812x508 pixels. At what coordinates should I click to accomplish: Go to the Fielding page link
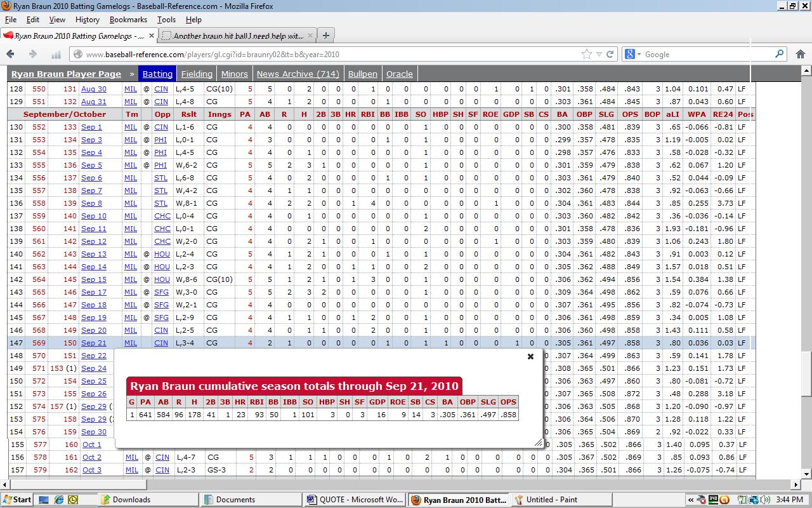[197, 74]
